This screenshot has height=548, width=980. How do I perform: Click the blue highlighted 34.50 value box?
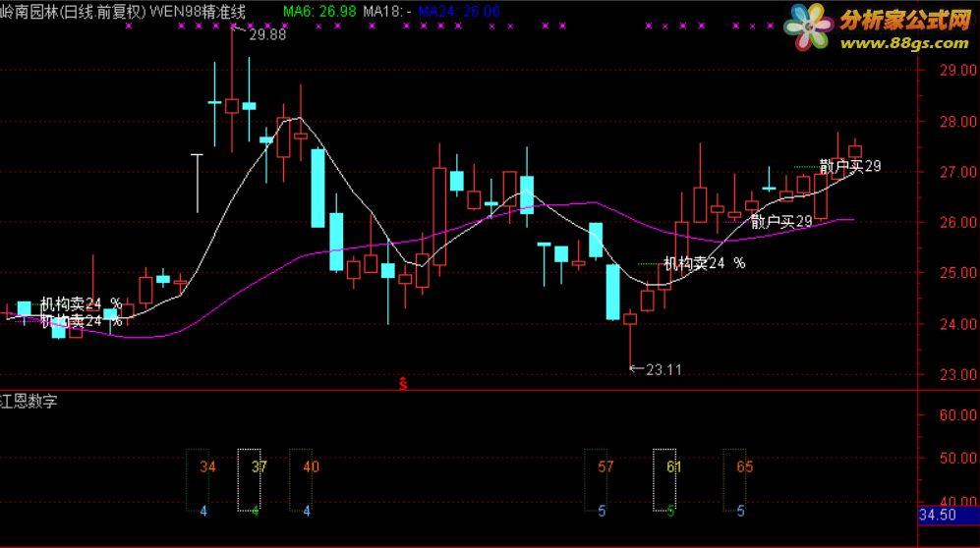click(949, 515)
